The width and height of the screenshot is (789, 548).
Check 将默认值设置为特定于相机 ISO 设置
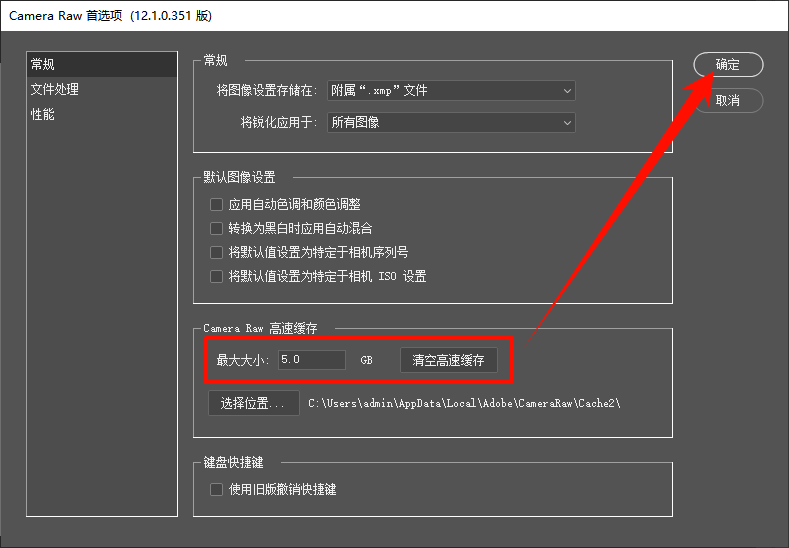click(x=216, y=276)
